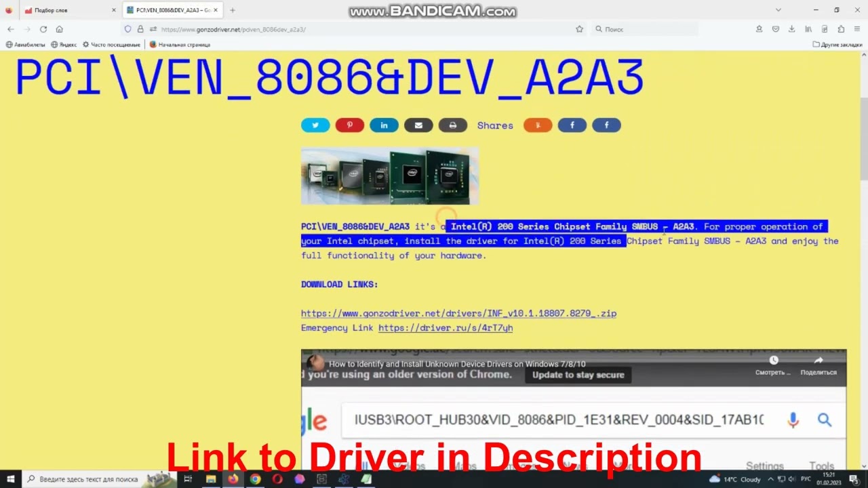
Task: Open Opera from the taskbar
Action: pyautogui.click(x=277, y=479)
